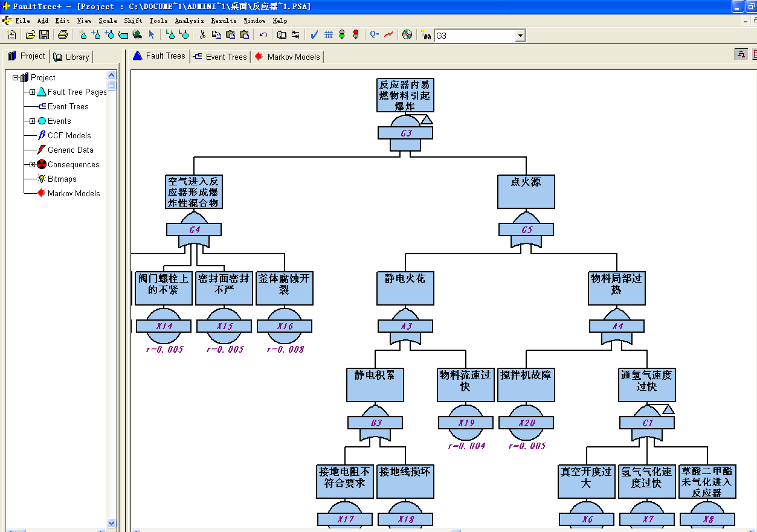Switch to the Event Trees tab
This screenshot has height=532, width=757.
point(220,57)
